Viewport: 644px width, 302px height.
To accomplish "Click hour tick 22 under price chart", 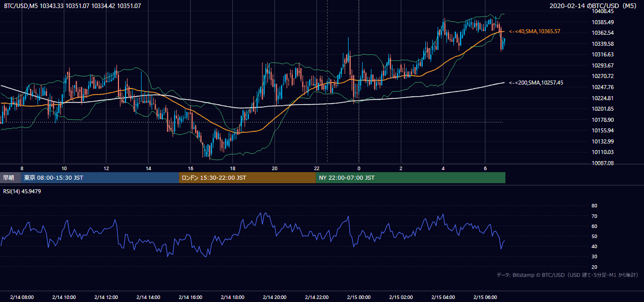I will [317, 168].
